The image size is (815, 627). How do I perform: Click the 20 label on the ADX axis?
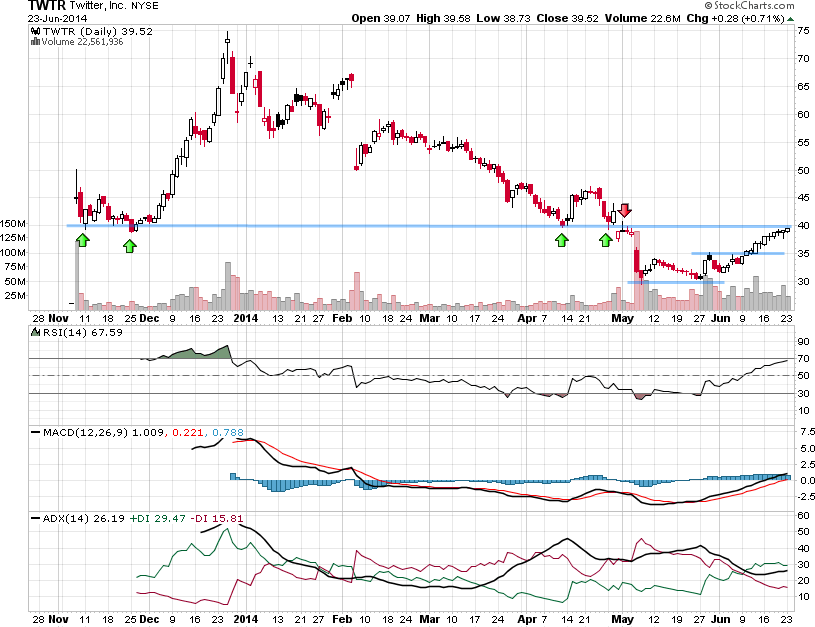coord(803,581)
